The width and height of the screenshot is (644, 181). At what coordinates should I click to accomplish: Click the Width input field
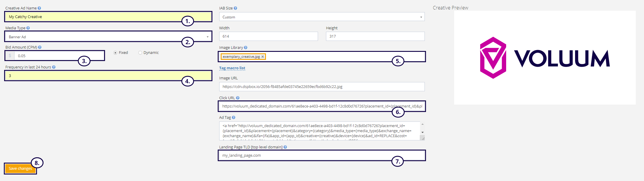tap(268, 36)
